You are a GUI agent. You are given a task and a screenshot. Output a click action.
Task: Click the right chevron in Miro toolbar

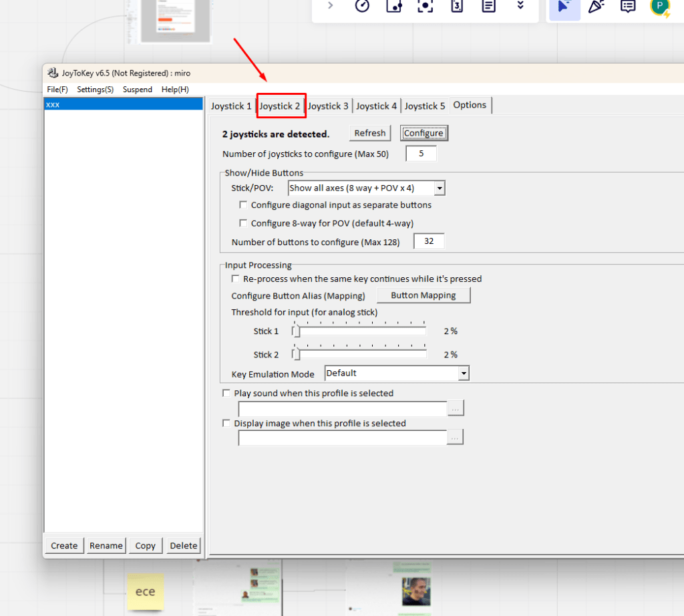click(x=330, y=5)
